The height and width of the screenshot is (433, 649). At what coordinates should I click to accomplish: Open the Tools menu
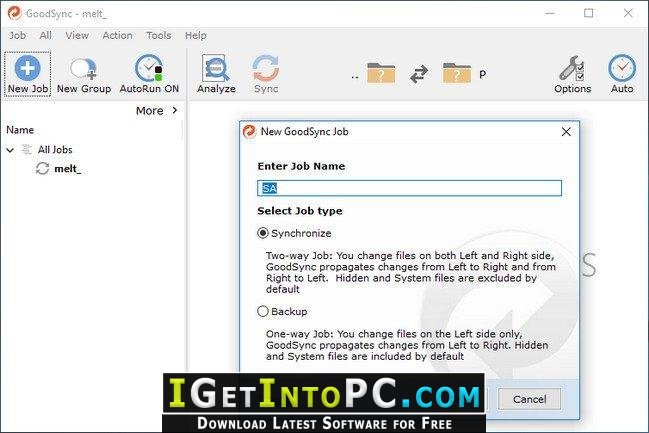pos(159,36)
